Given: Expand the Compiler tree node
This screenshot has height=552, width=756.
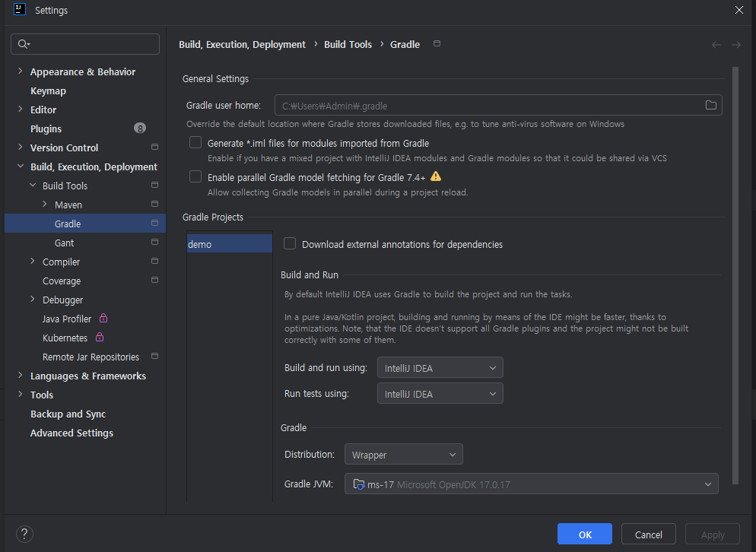Looking at the screenshot, I should point(33,262).
